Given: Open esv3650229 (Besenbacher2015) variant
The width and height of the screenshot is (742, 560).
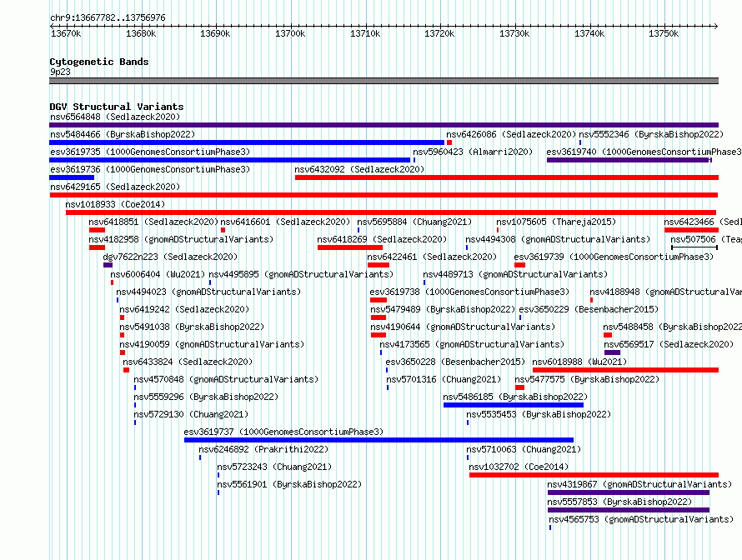Looking at the screenshot, I should (589, 309).
